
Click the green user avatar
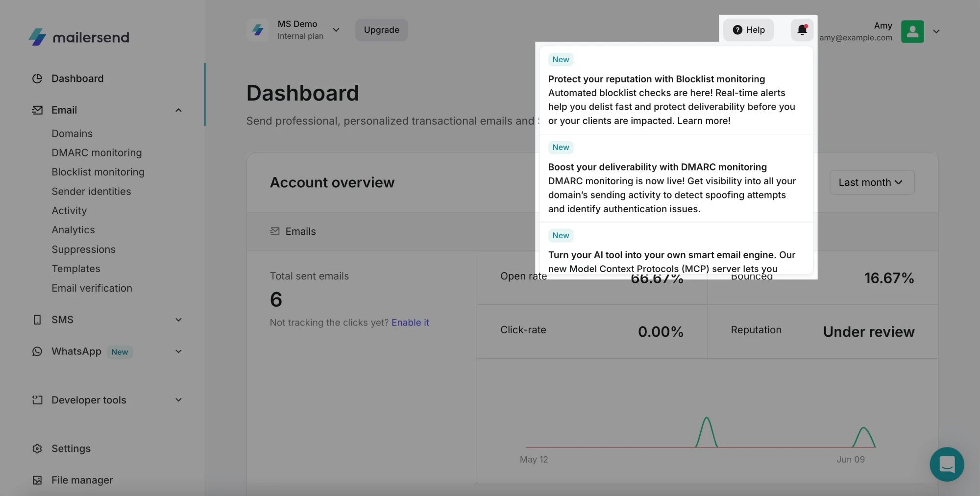912,31
